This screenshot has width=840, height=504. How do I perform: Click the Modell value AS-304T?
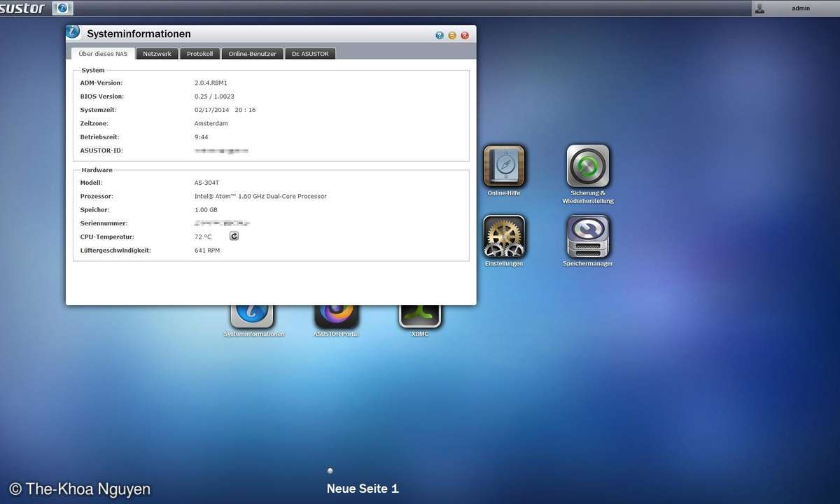tap(206, 183)
